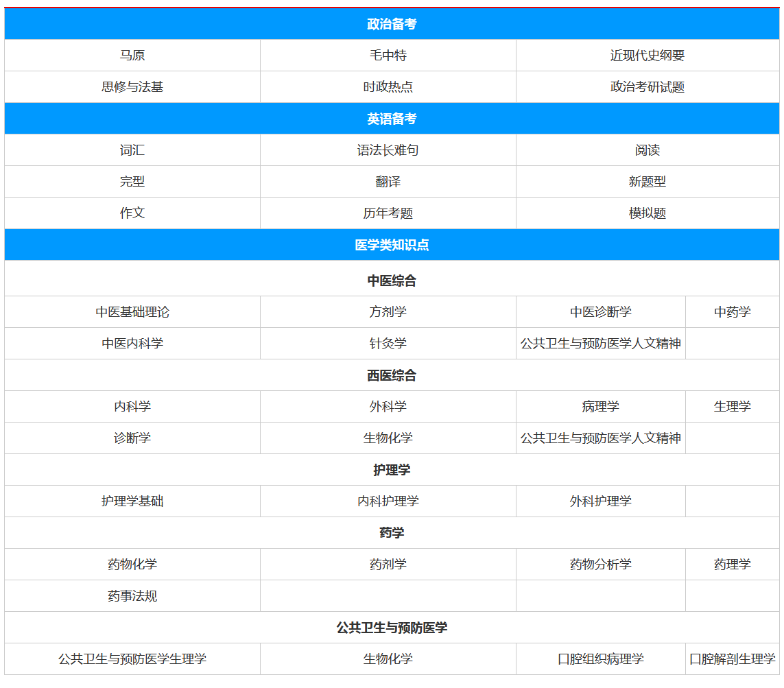The width and height of the screenshot is (784, 688).
Task: Select the 针灸学 link
Action: pos(388,344)
